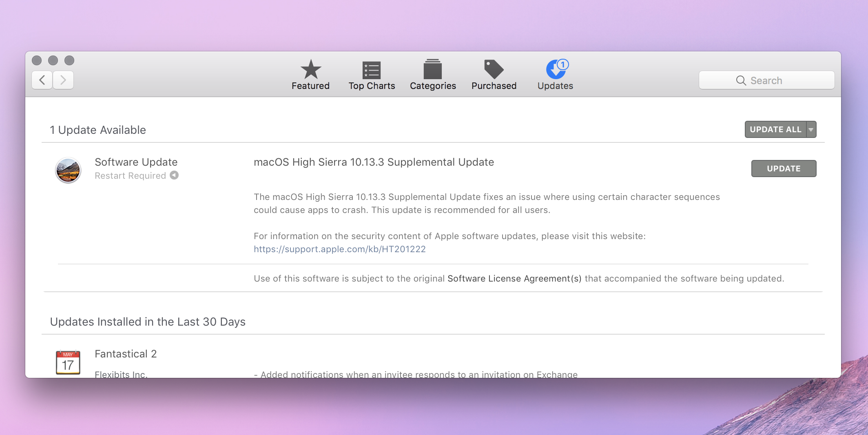Click the UPDATE ALL button
The image size is (868, 435).
[775, 129]
